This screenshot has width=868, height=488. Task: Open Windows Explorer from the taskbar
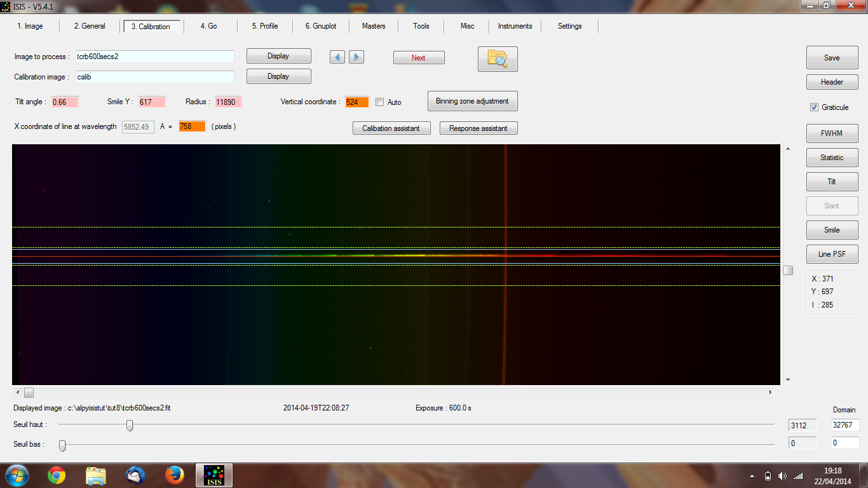point(96,475)
